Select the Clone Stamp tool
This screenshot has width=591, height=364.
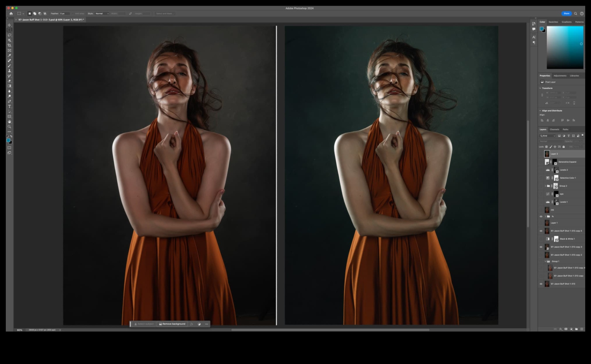(9, 71)
